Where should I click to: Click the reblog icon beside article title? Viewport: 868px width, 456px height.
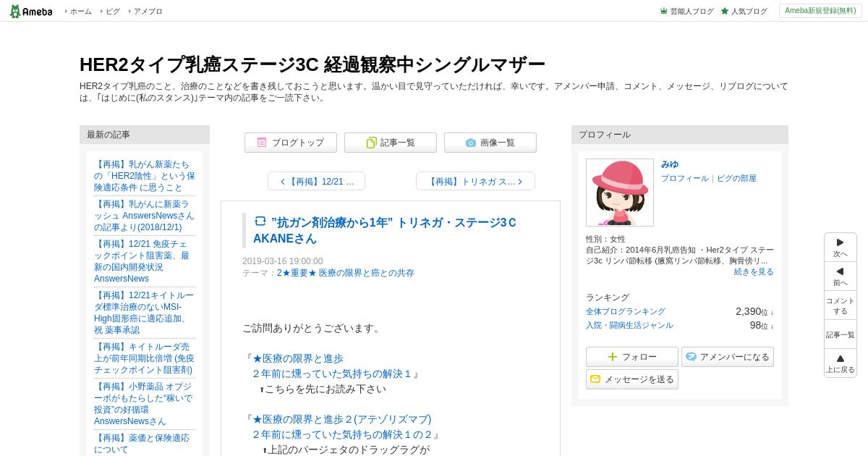tap(260, 221)
